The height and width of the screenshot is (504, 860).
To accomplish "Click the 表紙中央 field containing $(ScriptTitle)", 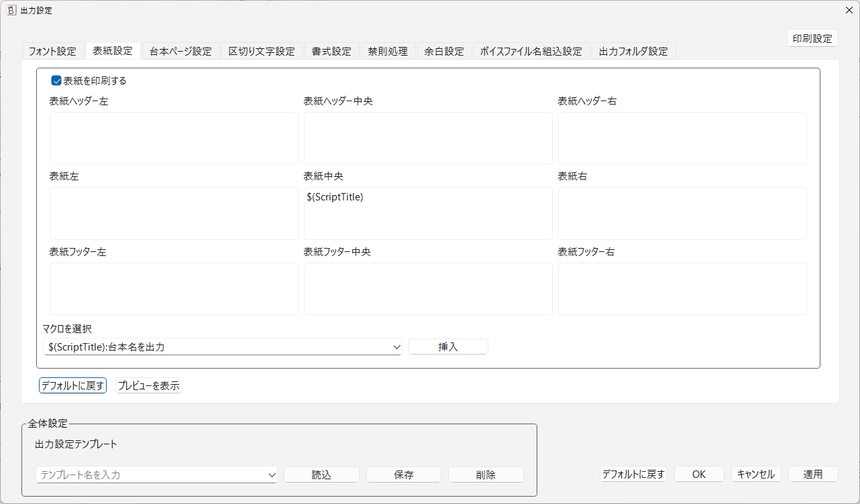I will [x=428, y=213].
